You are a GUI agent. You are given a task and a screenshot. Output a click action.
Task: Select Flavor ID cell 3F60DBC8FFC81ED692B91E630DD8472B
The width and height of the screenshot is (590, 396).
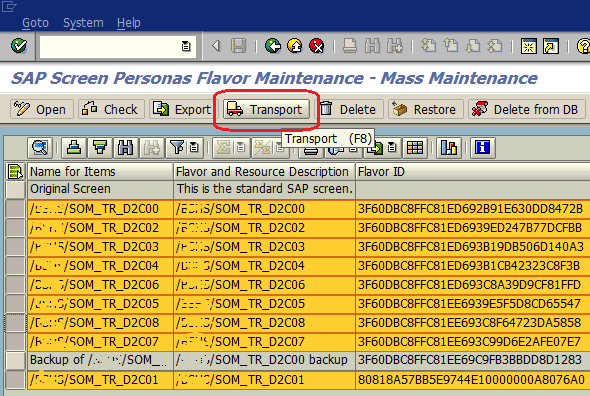pyautogui.click(x=473, y=209)
